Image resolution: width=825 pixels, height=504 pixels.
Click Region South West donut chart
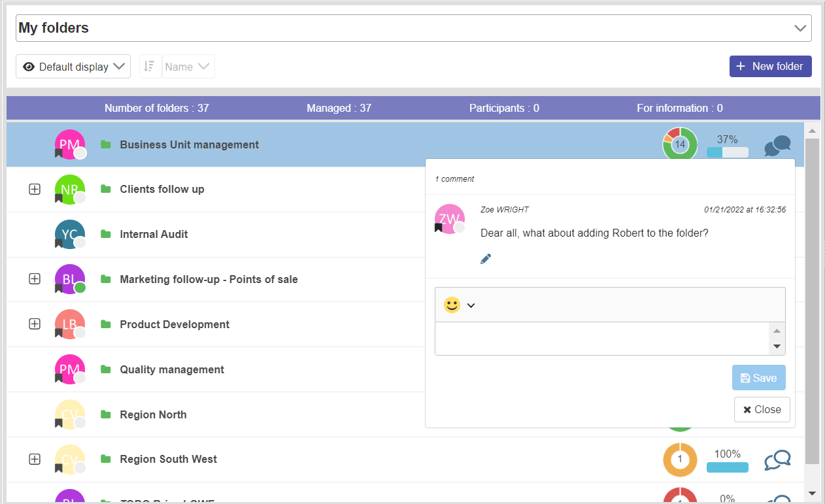[680, 460]
